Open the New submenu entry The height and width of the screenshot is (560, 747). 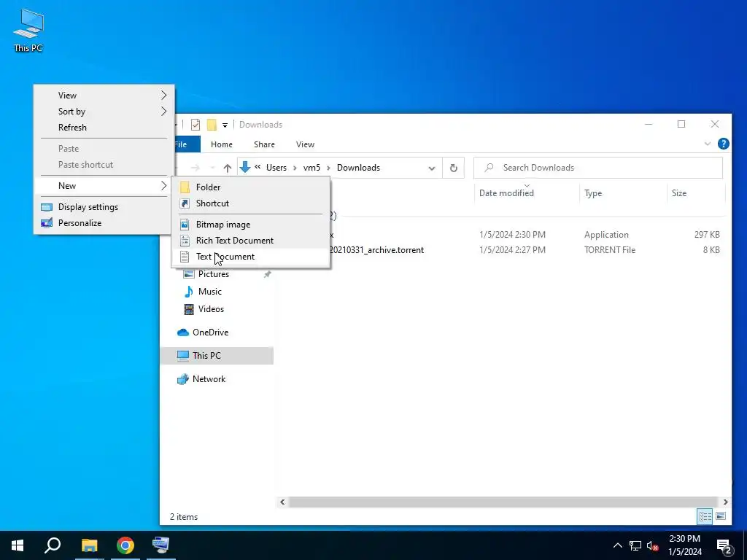tap(104, 186)
